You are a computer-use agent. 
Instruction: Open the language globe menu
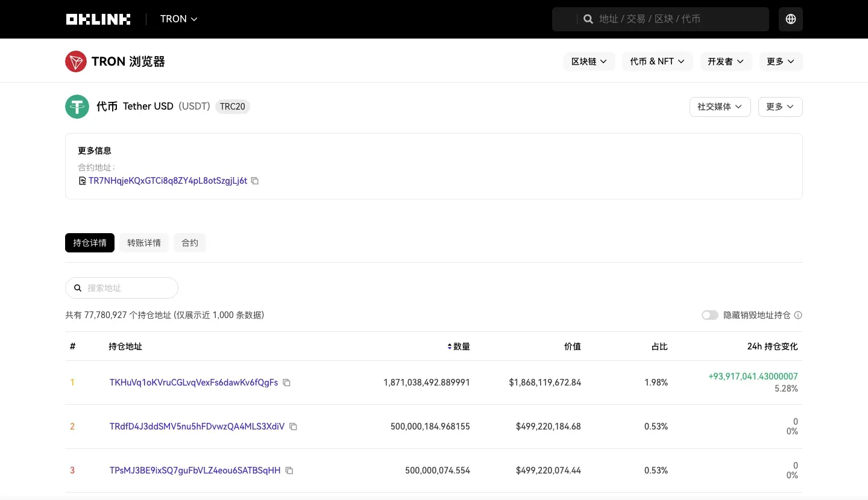coord(791,19)
